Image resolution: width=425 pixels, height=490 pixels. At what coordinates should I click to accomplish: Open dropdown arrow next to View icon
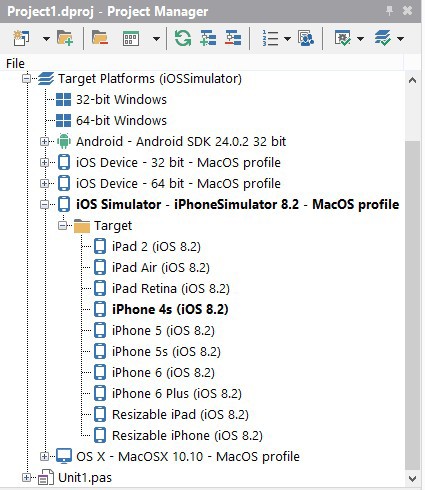pyautogui.click(x=156, y=39)
